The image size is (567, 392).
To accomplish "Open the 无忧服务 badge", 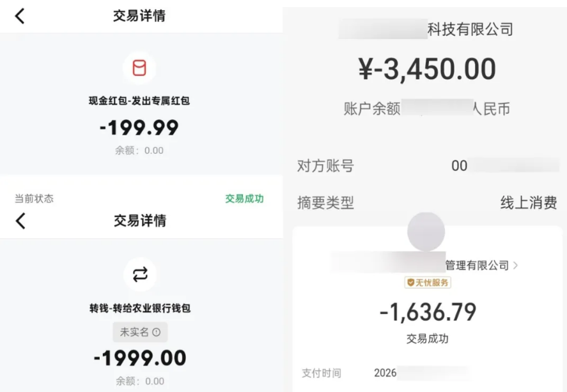I will point(428,283).
